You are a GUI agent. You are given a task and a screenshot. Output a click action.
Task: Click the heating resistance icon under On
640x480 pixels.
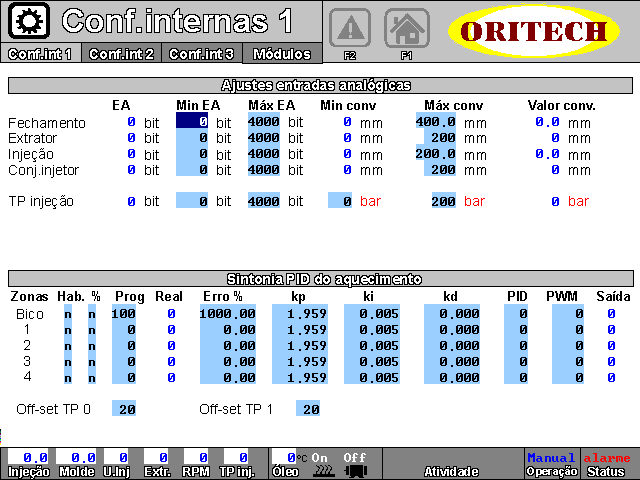(x=320, y=469)
